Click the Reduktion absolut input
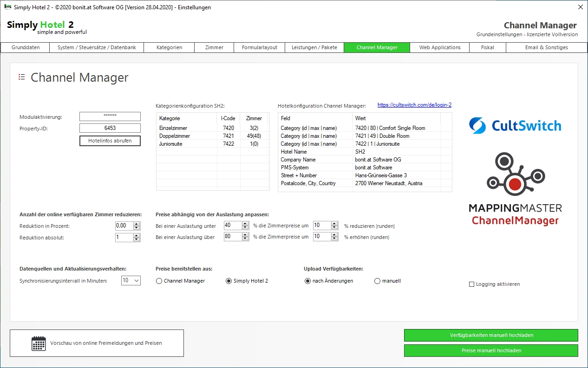Screen dimensions: 588x368 coord(124,238)
